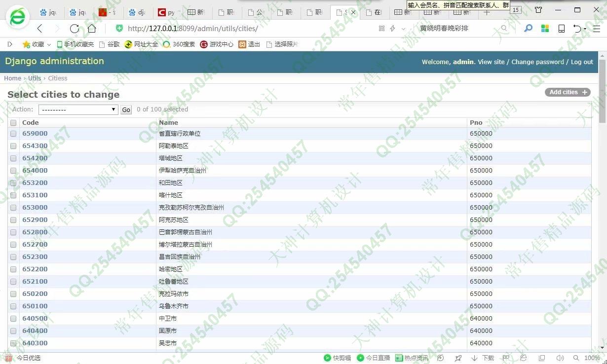Image resolution: width=607 pixels, height=364 pixels.
Task: Click the Log out link
Action: [x=582, y=62]
